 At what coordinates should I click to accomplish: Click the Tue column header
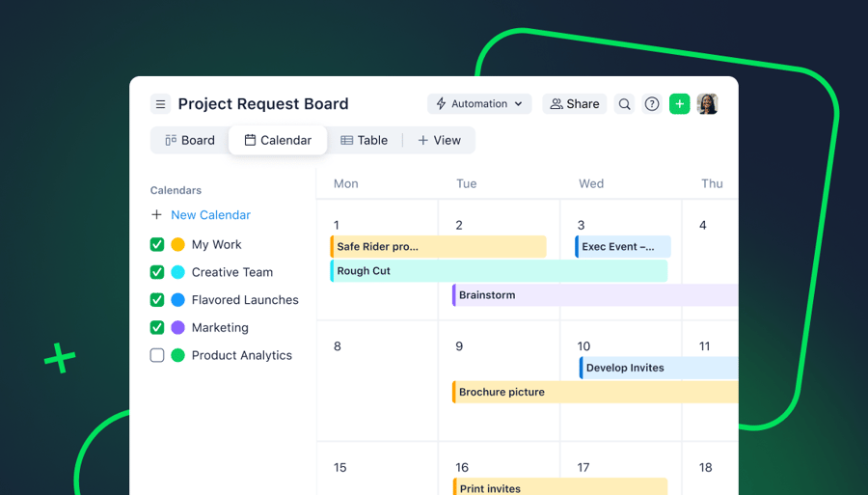466,184
